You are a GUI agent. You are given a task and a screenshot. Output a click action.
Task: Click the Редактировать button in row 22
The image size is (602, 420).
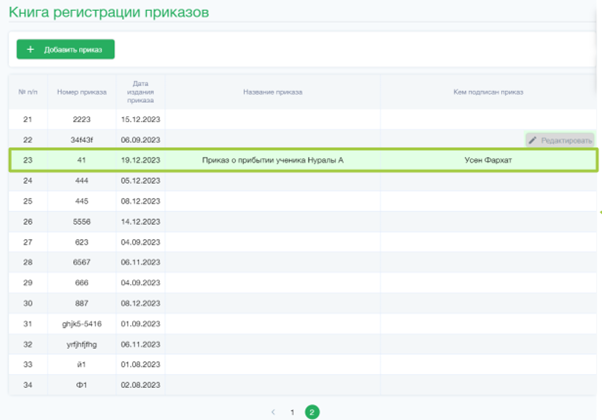pyautogui.click(x=560, y=141)
